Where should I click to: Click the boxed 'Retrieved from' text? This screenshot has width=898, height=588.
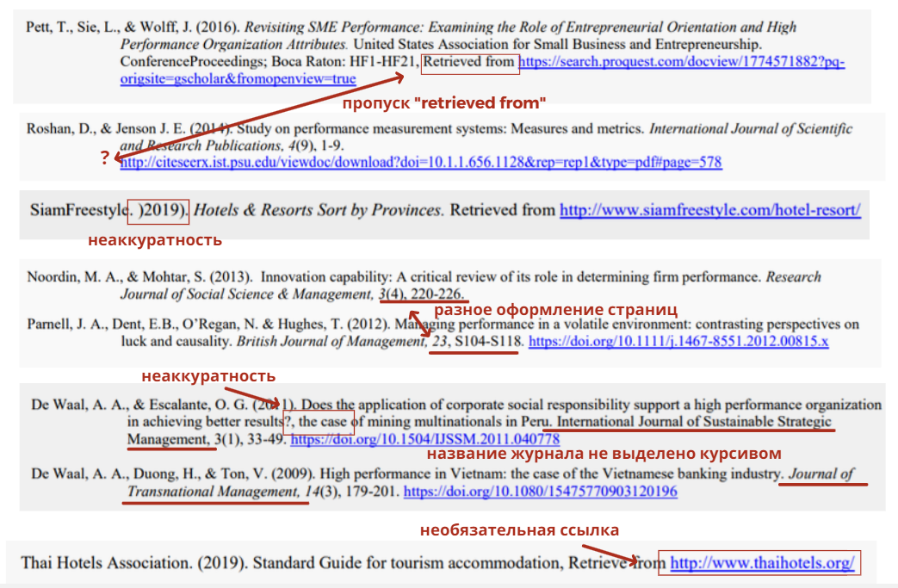[x=470, y=62]
